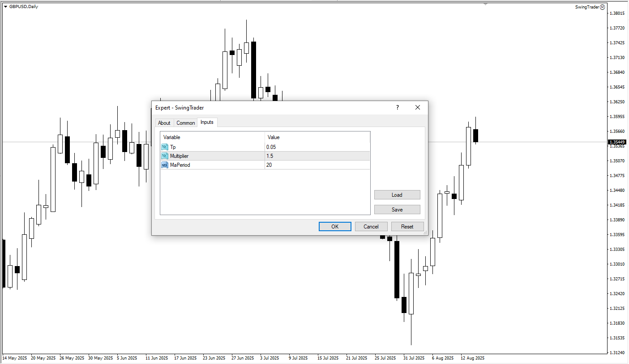The height and width of the screenshot is (364, 629).
Task: Click the 14 May 2025 date label
Action: [x=15, y=358]
